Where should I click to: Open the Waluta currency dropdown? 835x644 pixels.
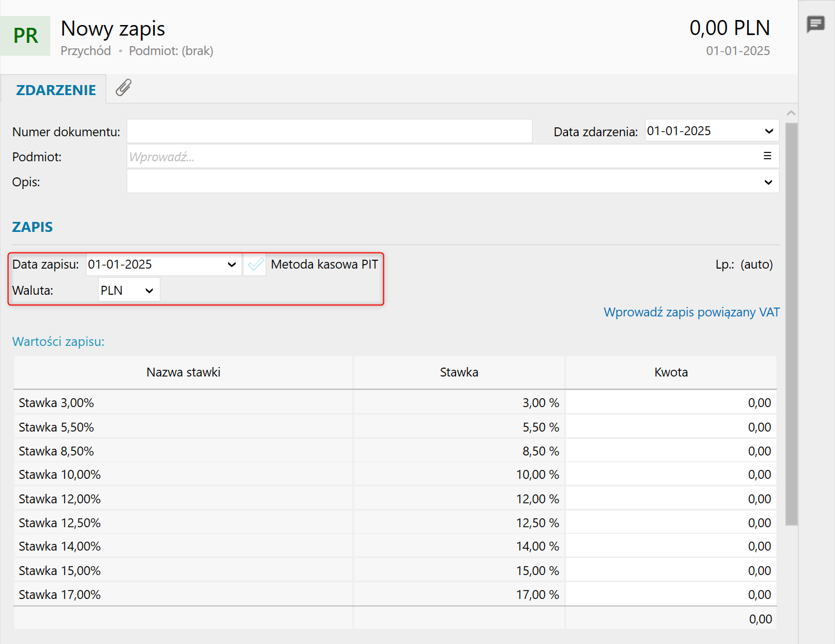click(x=149, y=290)
